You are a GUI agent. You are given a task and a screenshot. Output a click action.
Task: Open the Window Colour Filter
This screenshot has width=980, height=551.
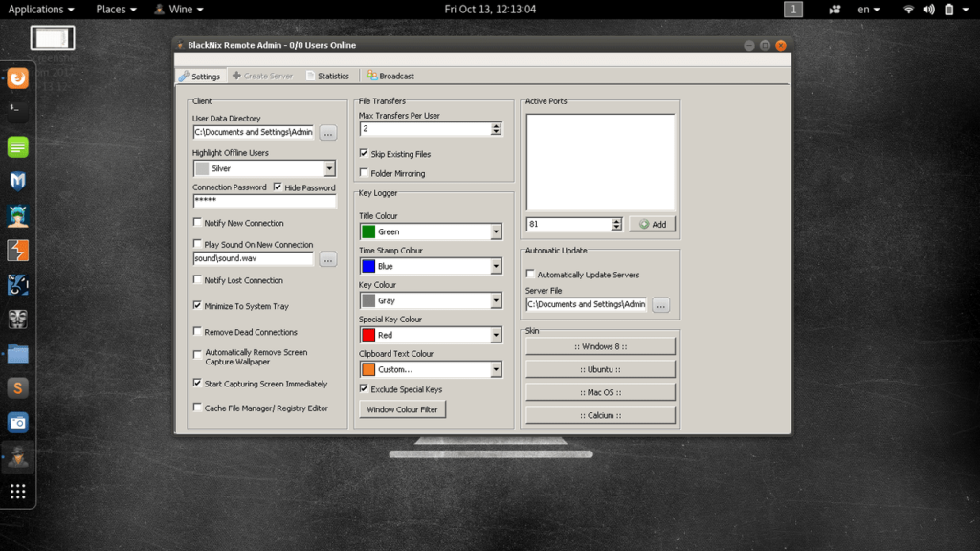tap(402, 409)
